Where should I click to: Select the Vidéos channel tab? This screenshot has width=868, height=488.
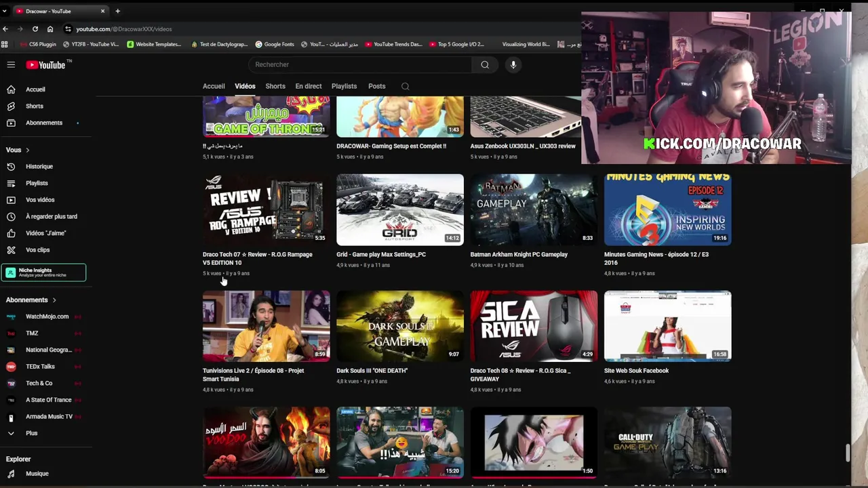245,86
